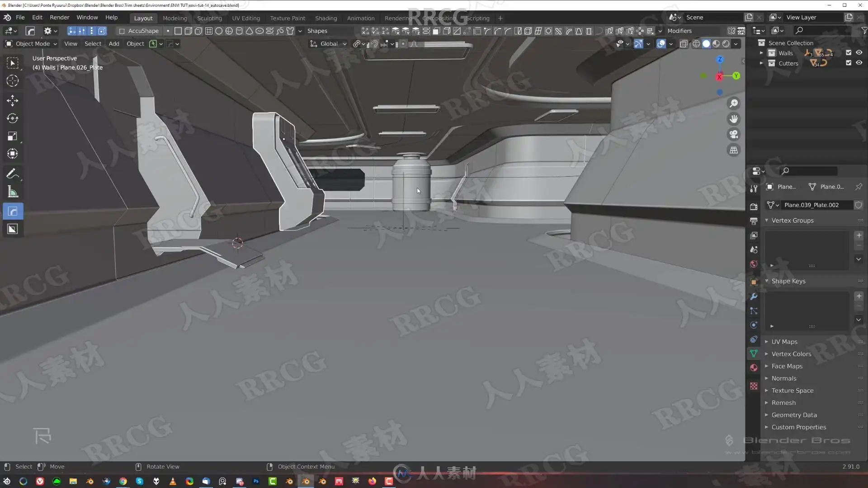Hide the Walls collection with its eye icon

pyautogui.click(x=859, y=53)
